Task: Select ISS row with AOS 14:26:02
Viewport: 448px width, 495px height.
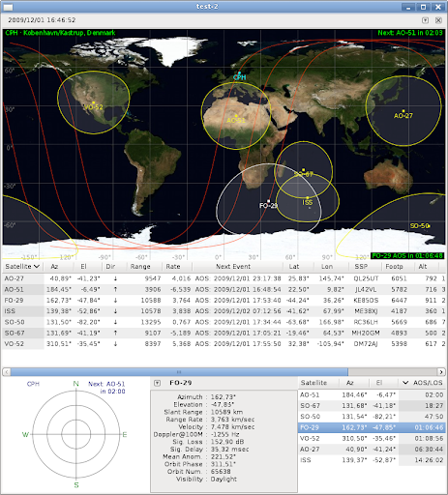Action: tap(372, 460)
